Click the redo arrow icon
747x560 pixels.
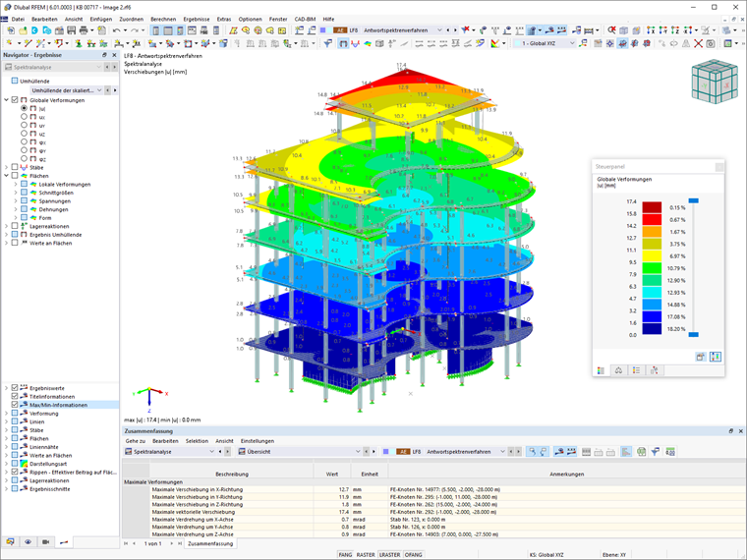pyautogui.click(x=134, y=30)
